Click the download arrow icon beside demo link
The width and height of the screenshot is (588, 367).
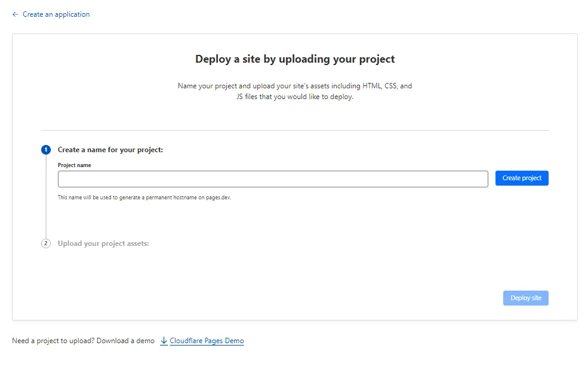(x=164, y=341)
